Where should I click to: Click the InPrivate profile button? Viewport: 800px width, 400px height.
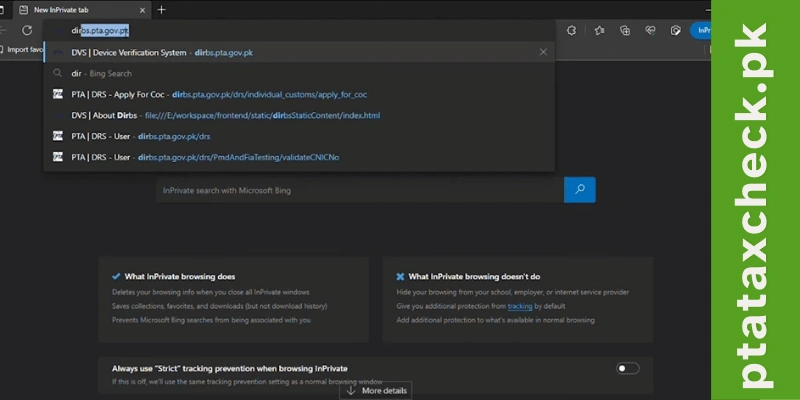coord(701,31)
